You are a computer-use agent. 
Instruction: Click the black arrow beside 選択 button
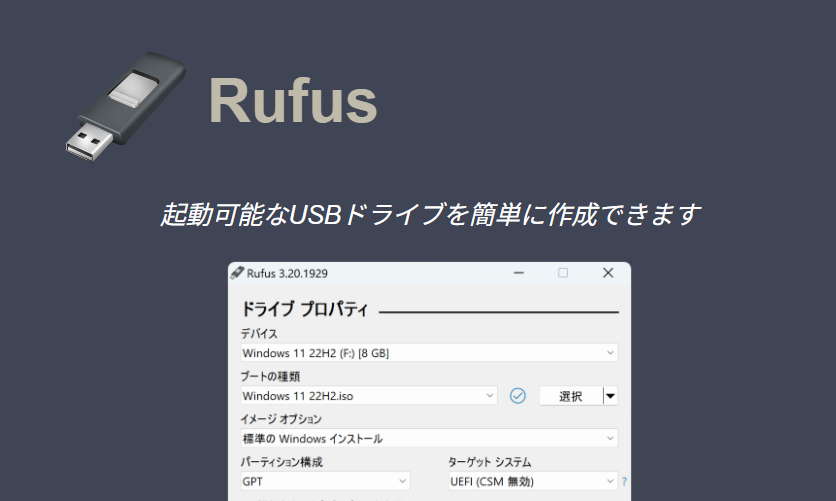[610, 396]
